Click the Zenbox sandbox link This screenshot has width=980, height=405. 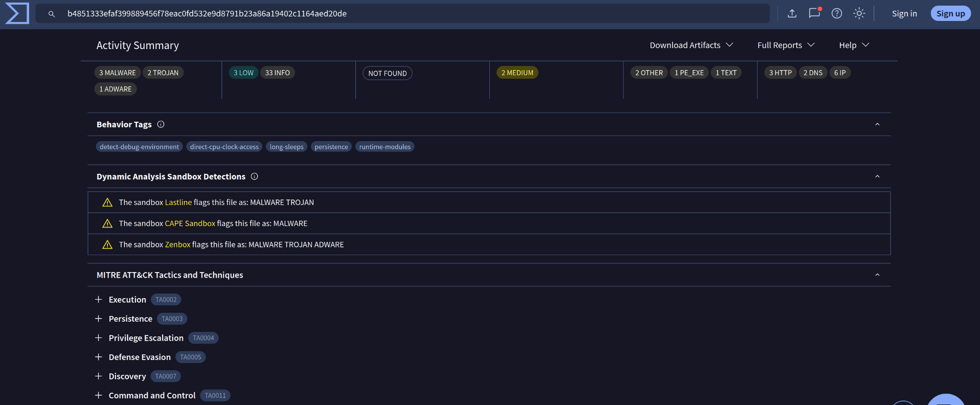coord(178,244)
